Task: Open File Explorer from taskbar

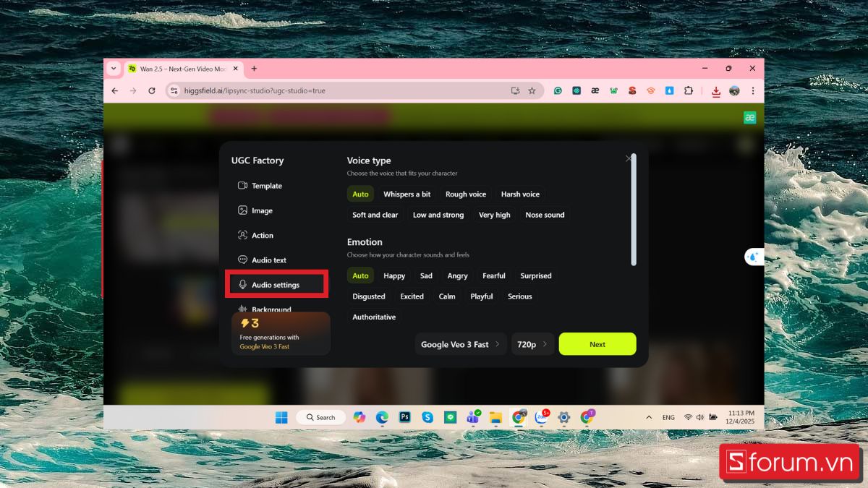Action: point(495,417)
